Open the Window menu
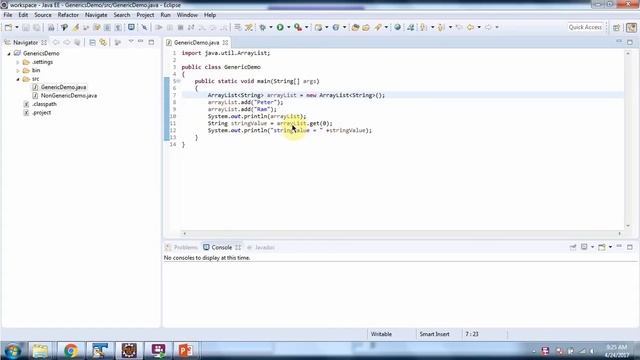The height and width of the screenshot is (360, 640). [x=187, y=15]
